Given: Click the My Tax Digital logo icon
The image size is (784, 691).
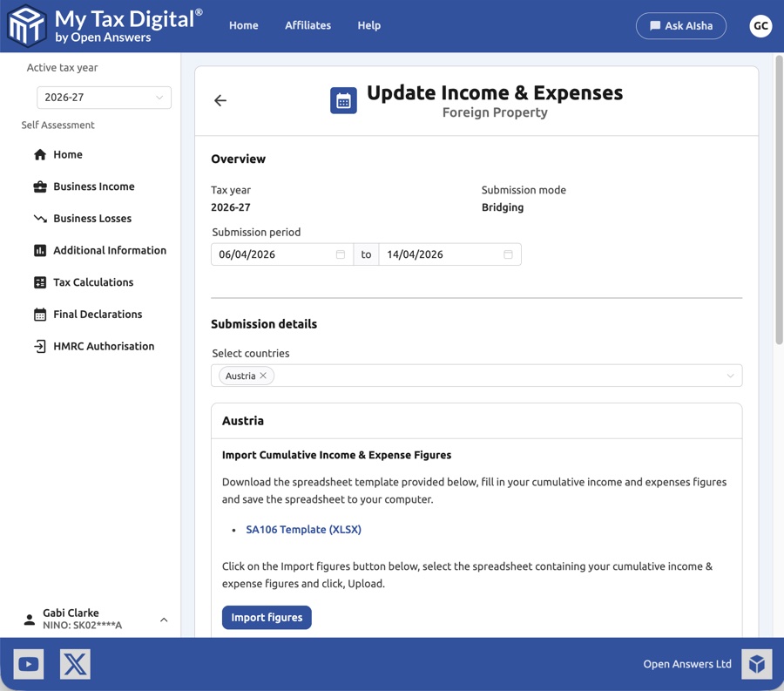Looking at the screenshot, I should click(25, 25).
